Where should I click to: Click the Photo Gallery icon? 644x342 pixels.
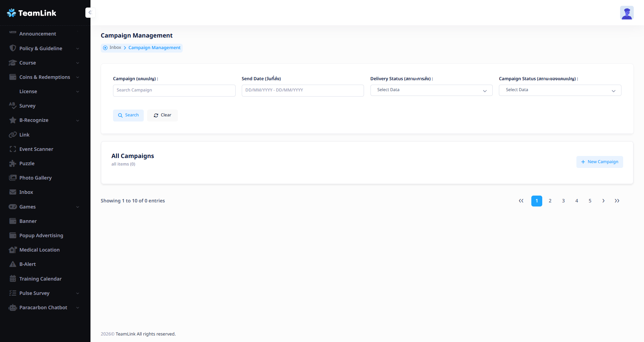(x=13, y=178)
